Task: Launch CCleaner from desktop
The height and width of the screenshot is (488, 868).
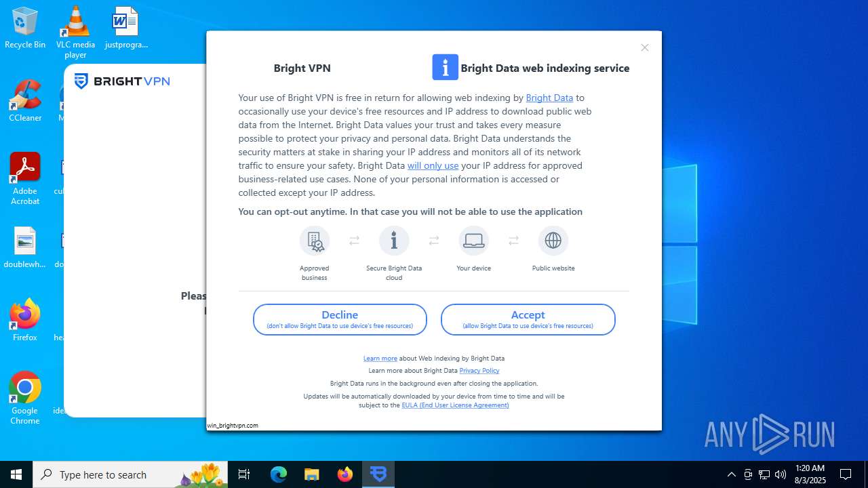Action: click(25, 101)
